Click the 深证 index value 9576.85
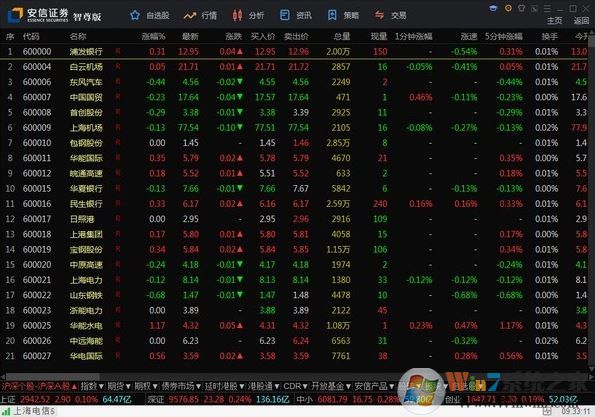 point(184,399)
